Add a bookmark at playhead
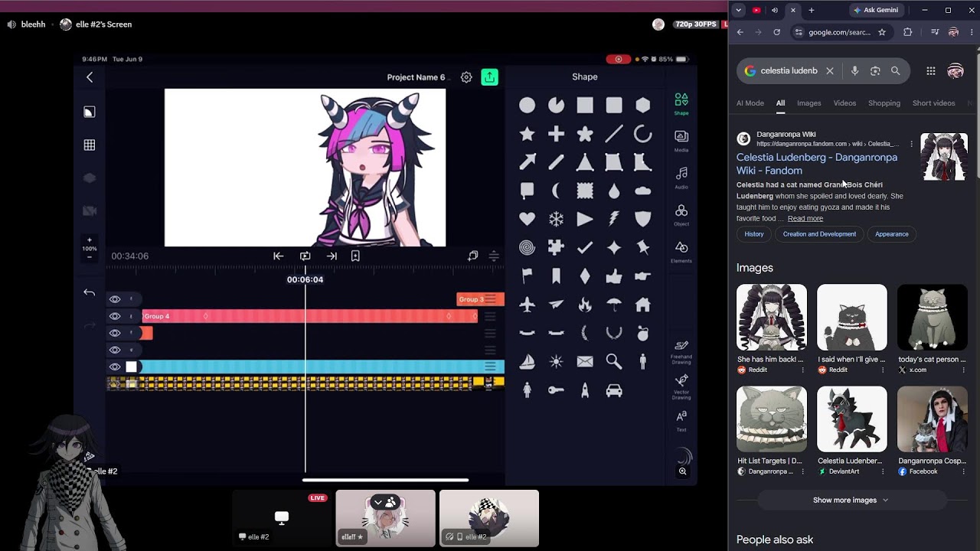The width and height of the screenshot is (980, 551). (355, 256)
